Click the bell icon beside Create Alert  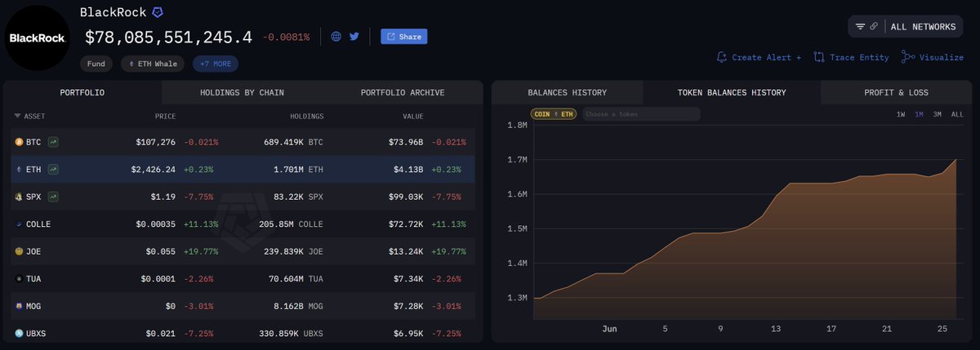tap(721, 57)
